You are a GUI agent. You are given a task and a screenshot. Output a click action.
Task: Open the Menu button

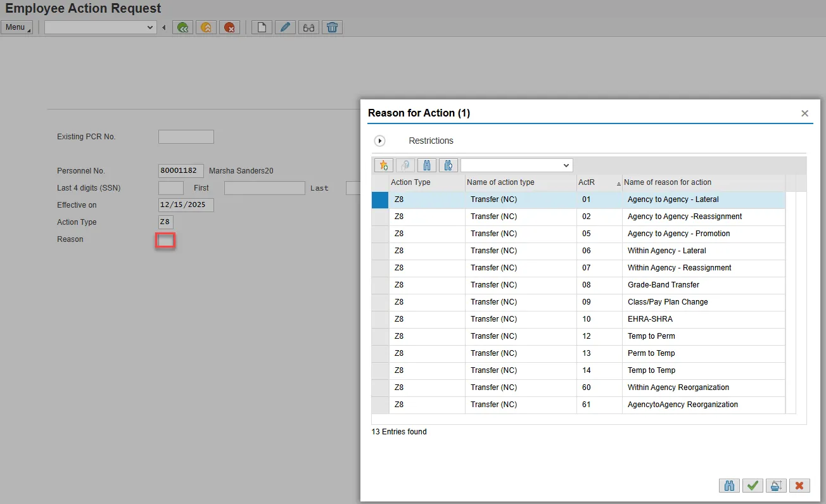pos(16,27)
